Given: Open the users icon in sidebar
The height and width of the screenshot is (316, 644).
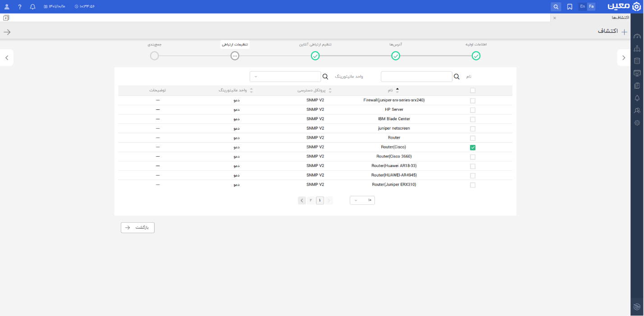Looking at the screenshot, I should pyautogui.click(x=637, y=110).
